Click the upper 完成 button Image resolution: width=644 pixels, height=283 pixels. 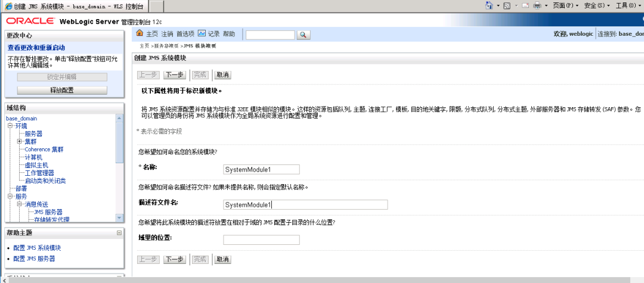pos(200,75)
